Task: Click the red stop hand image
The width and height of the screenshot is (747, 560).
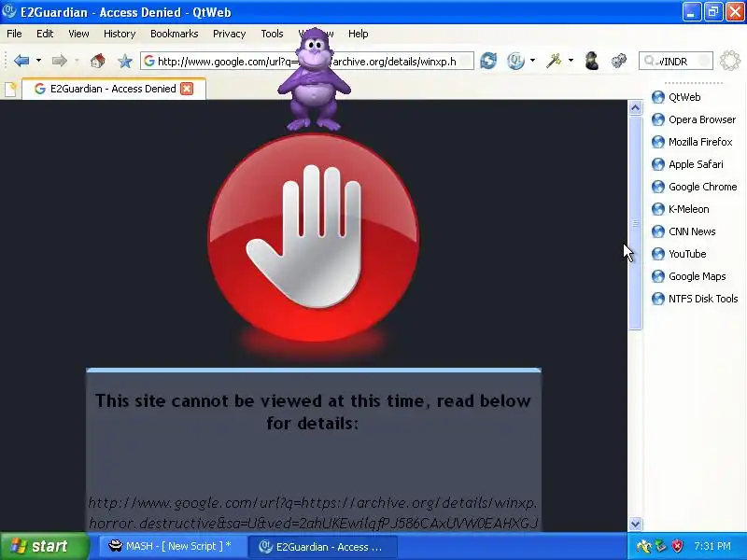Action: point(314,237)
